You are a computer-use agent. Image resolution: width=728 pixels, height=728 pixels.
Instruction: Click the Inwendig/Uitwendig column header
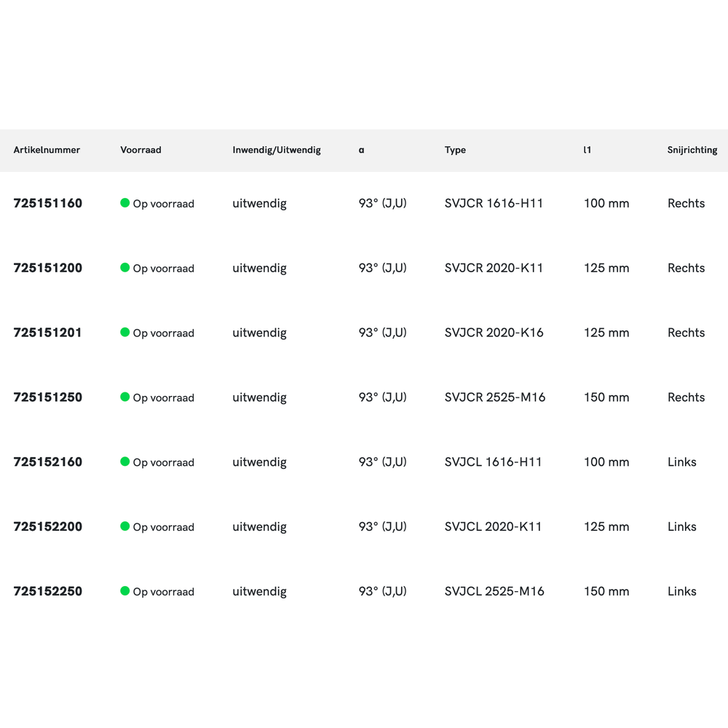pos(277,150)
